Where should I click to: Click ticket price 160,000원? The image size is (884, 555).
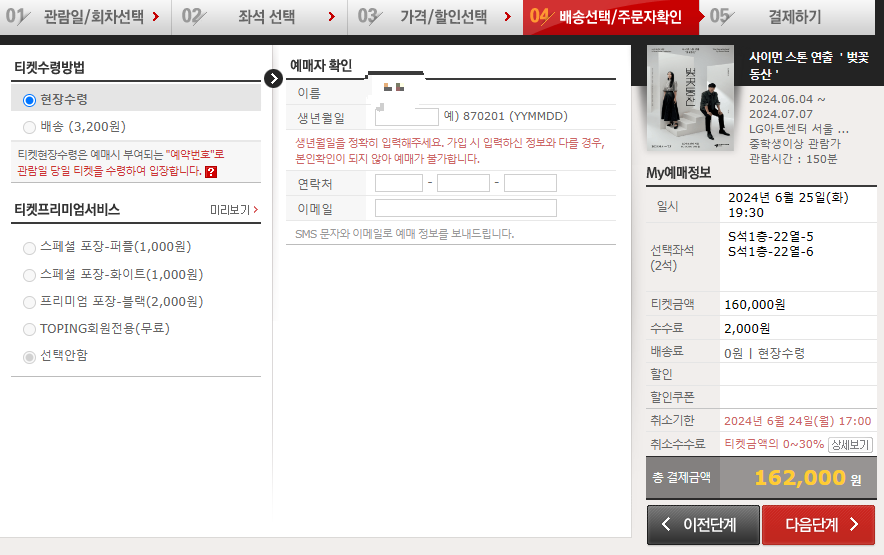pyautogui.click(x=754, y=305)
